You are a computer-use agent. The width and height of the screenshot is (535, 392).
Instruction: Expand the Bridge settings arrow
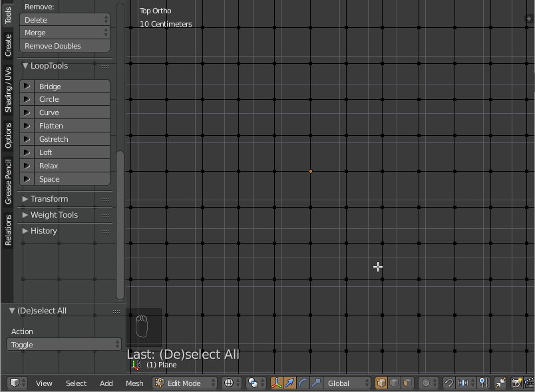pos(27,87)
